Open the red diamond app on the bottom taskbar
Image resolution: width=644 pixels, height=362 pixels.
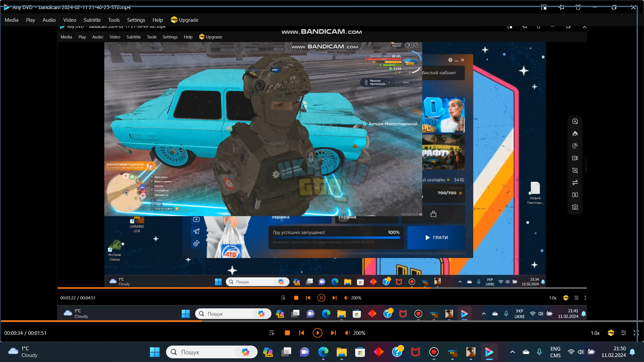click(x=379, y=352)
